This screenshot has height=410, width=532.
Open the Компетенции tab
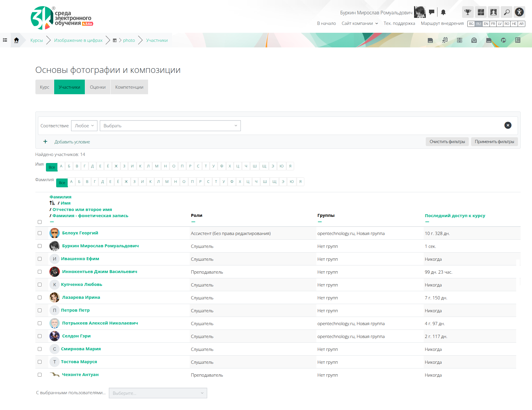[x=129, y=87]
